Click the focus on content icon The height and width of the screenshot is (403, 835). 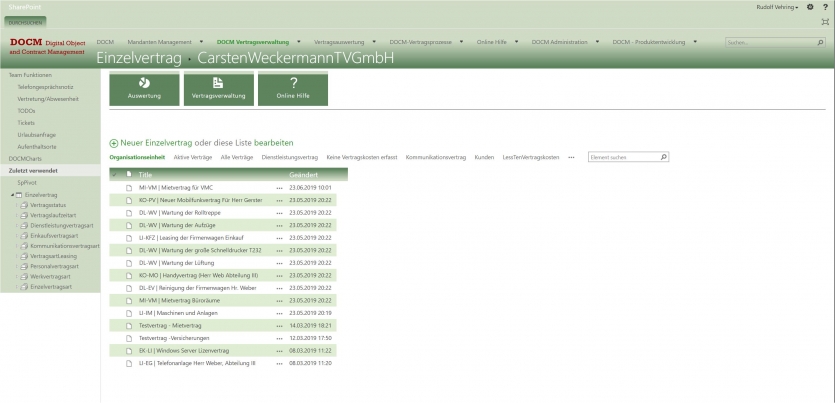(825, 22)
